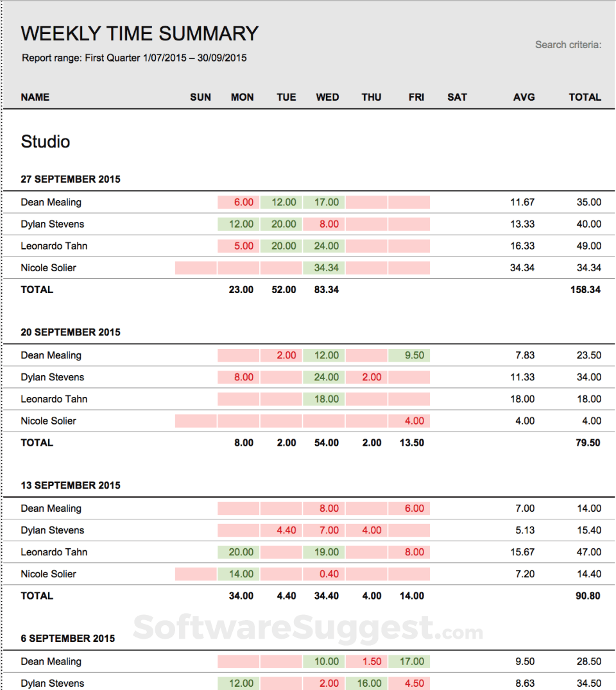Image resolution: width=616 pixels, height=690 pixels.
Task: Click the Search criteria input field
Action: 569,44
